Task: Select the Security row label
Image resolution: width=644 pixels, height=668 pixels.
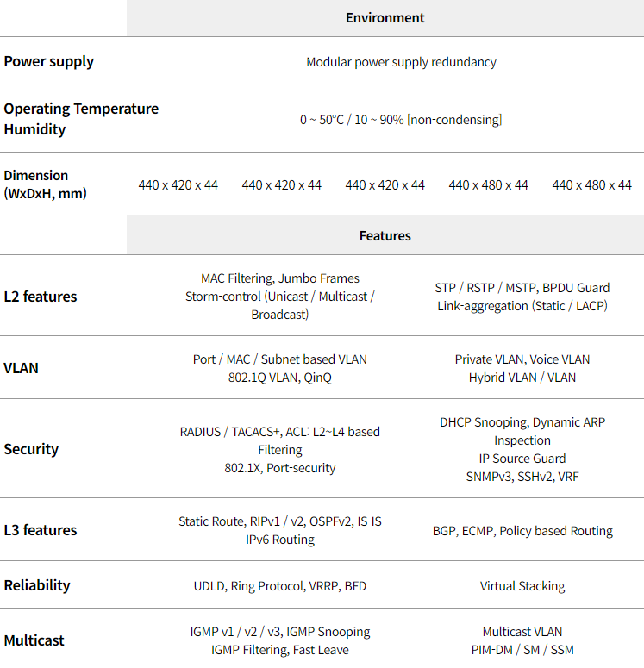Action: 31,449
